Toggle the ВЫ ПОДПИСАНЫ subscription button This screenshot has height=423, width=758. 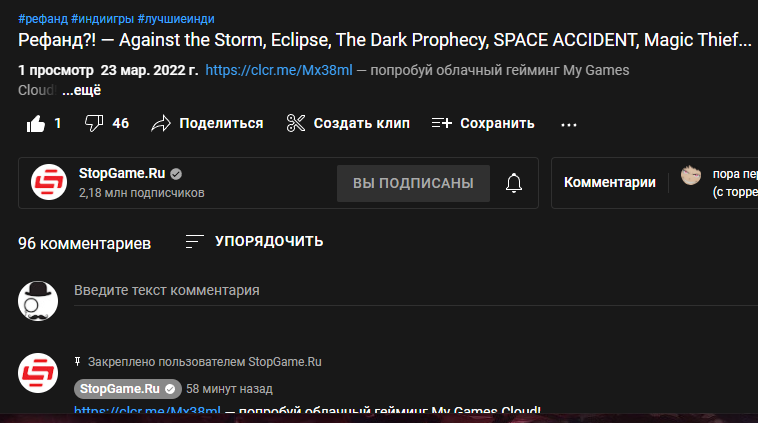(413, 183)
